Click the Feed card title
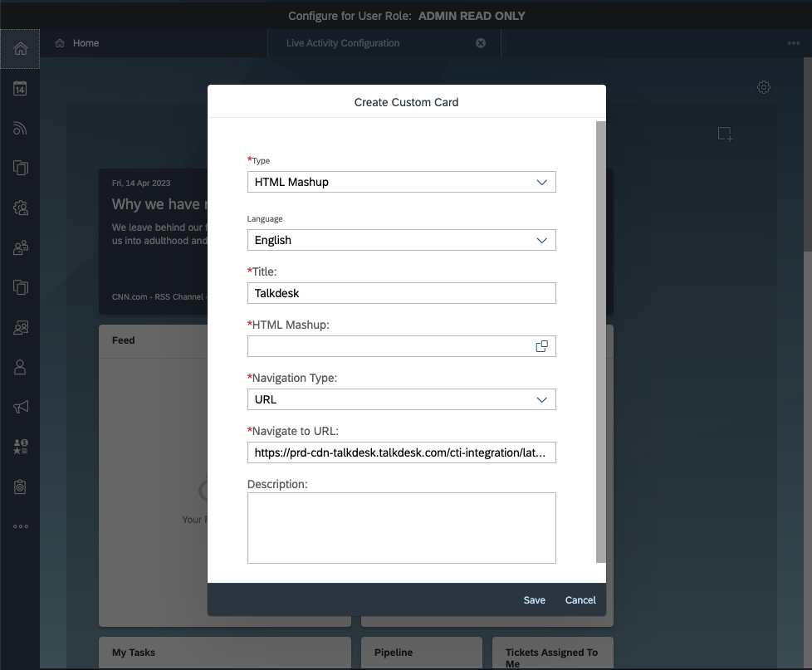812x670 pixels. pyautogui.click(x=123, y=340)
